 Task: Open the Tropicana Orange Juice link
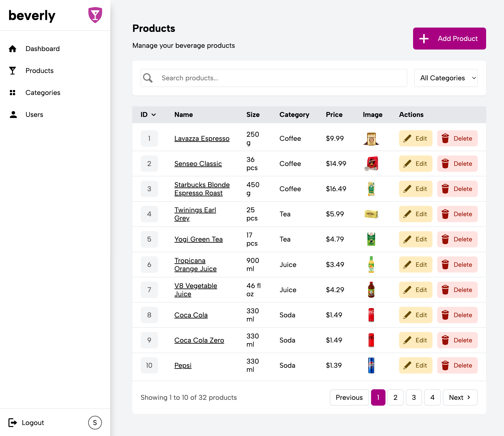click(195, 264)
